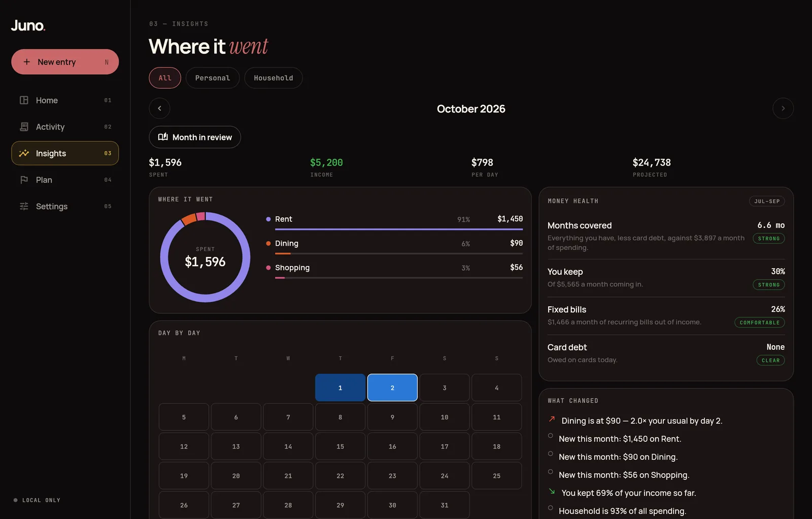Click the $24,738 projected figure
Image resolution: width=812 pixels, height=519 pixels.
click(x=652, y=163)
